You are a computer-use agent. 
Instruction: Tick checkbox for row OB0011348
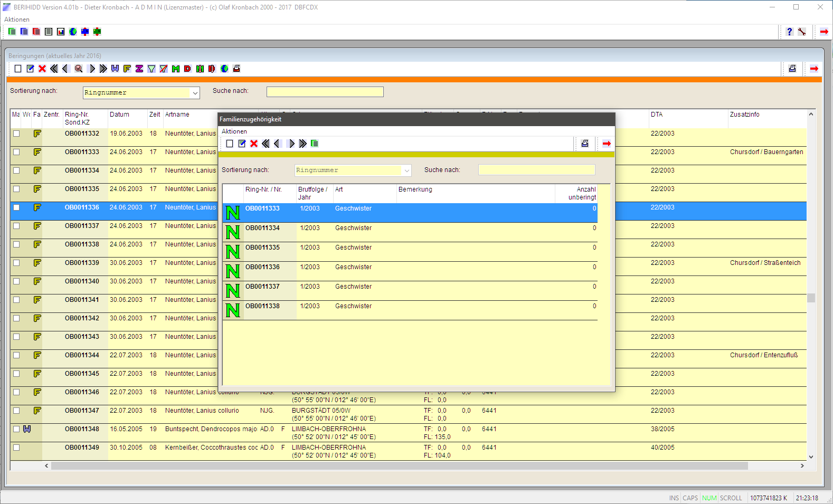click(16, 429)
